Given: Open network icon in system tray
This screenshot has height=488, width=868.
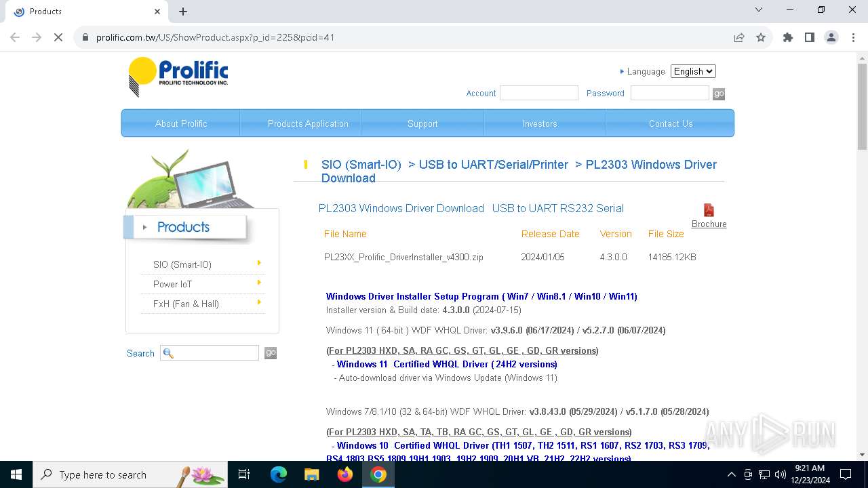Looking at the screenshot, I should (764, 474).
